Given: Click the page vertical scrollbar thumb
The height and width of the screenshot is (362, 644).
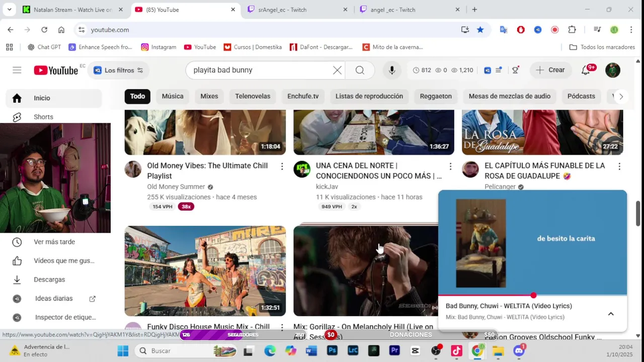Looking at the screenshot, I should [x=638, y=213].
